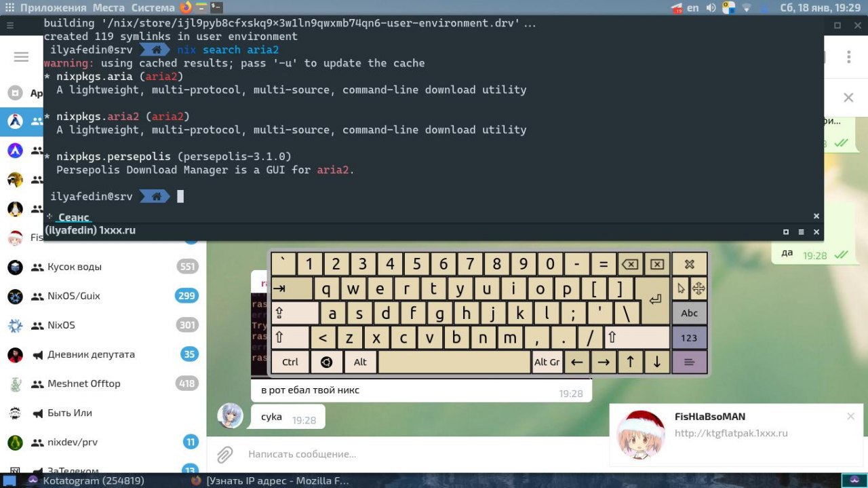Switch to Mozilla Firefox taskbar window
This screenshot has width=868, height=488.
click(x=270, y=481)
